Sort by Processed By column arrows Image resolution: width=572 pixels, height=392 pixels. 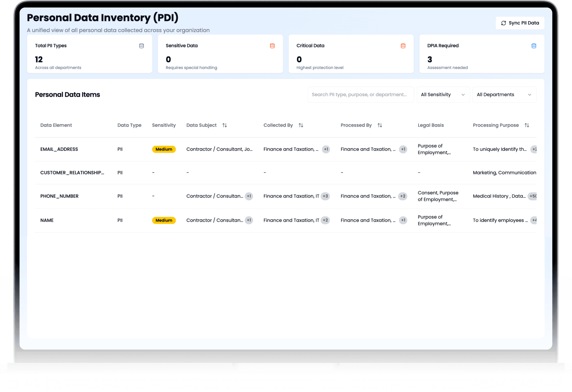pos(380,125)
